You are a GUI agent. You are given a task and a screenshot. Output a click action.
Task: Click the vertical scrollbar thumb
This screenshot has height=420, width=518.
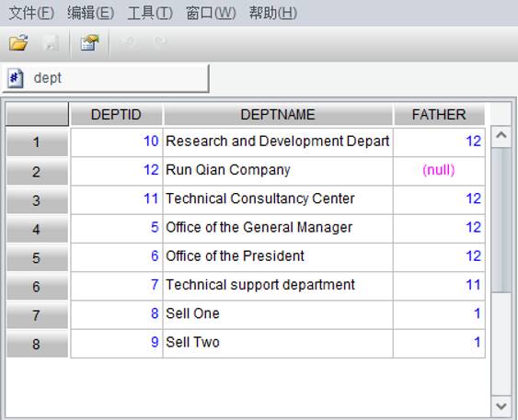pyautogui.click(x=501, y=220)
